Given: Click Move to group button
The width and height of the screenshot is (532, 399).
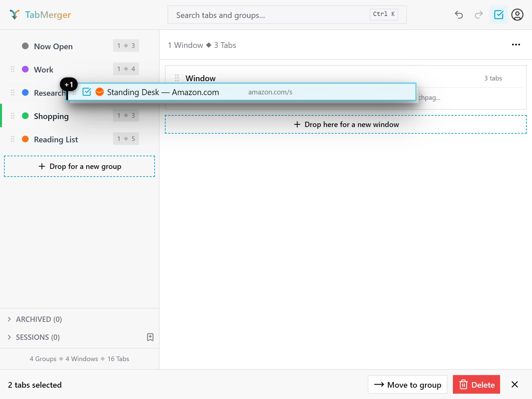Looking at the screenshot, I should tap(408, 384).
